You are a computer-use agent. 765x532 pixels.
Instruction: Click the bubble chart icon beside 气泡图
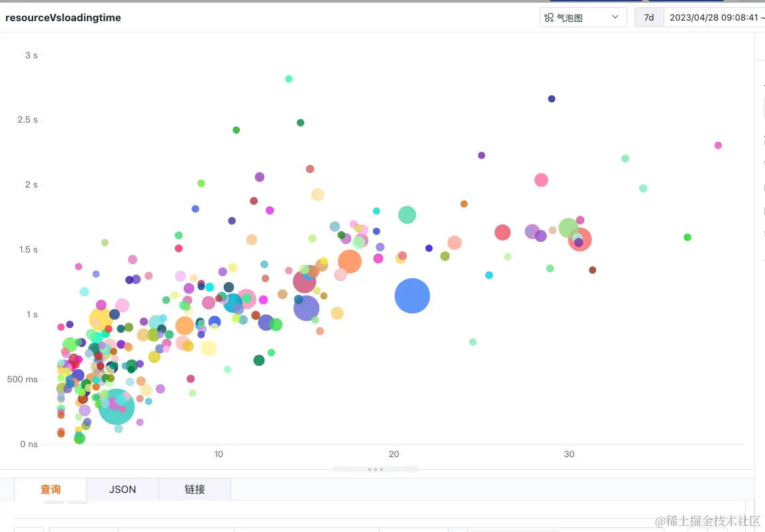pyautogui.click(x=549, y=18)
